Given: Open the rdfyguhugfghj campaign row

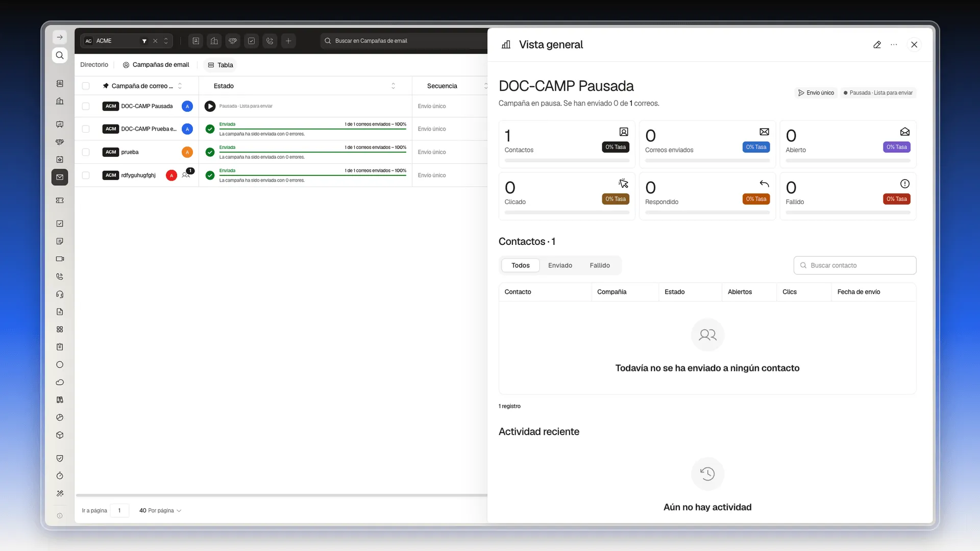Looking at the screenshot, I should click(281, 175).
